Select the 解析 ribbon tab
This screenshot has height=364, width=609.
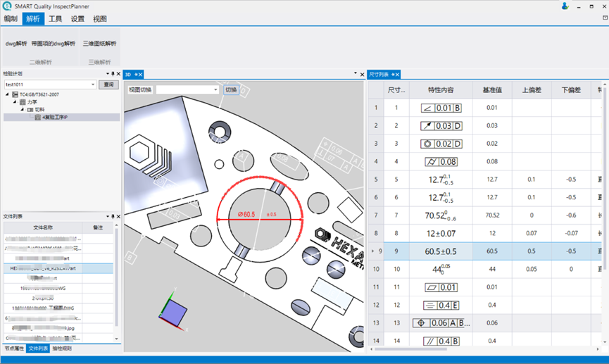[x=33, y=18]
